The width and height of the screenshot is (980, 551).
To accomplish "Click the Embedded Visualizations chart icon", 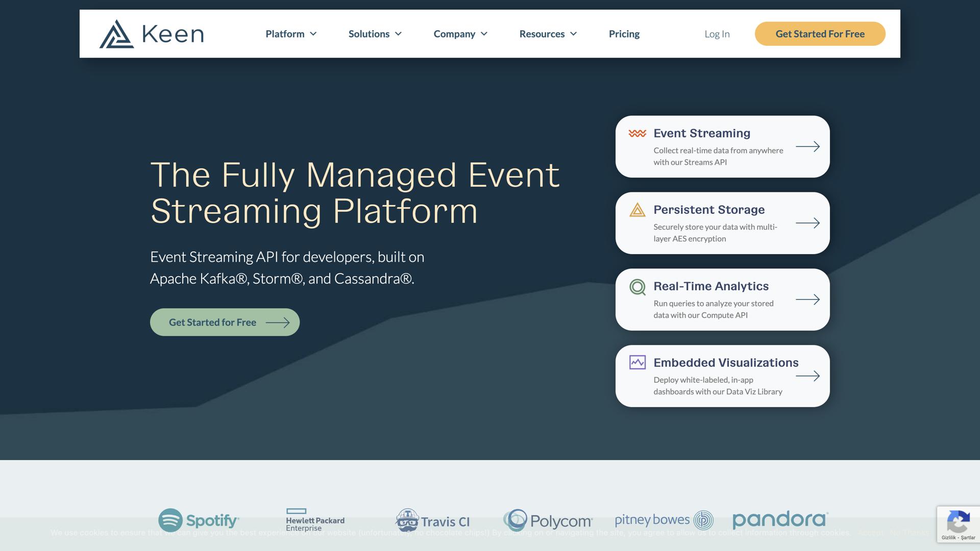I will pos(637,363).
